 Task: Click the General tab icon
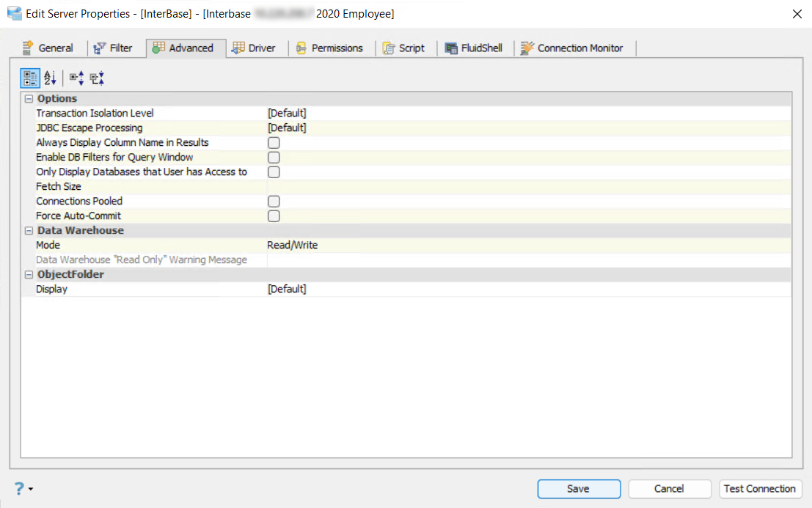(27, 48)
